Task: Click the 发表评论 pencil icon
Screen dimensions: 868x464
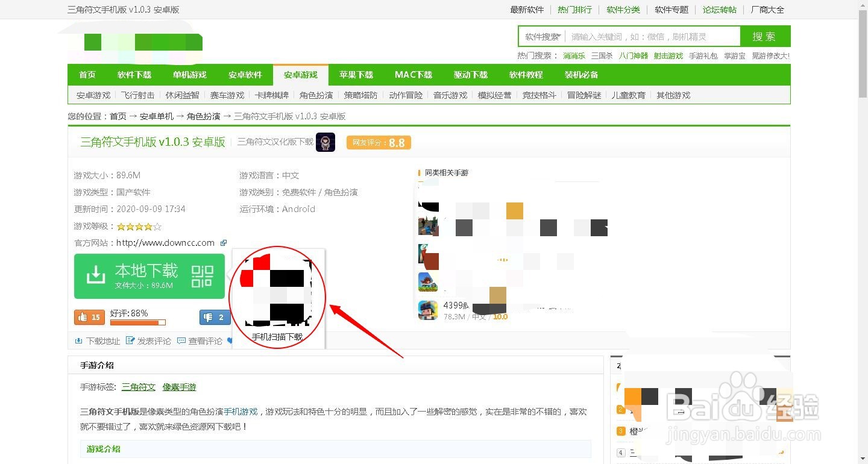Action: (x=130, y=341)
